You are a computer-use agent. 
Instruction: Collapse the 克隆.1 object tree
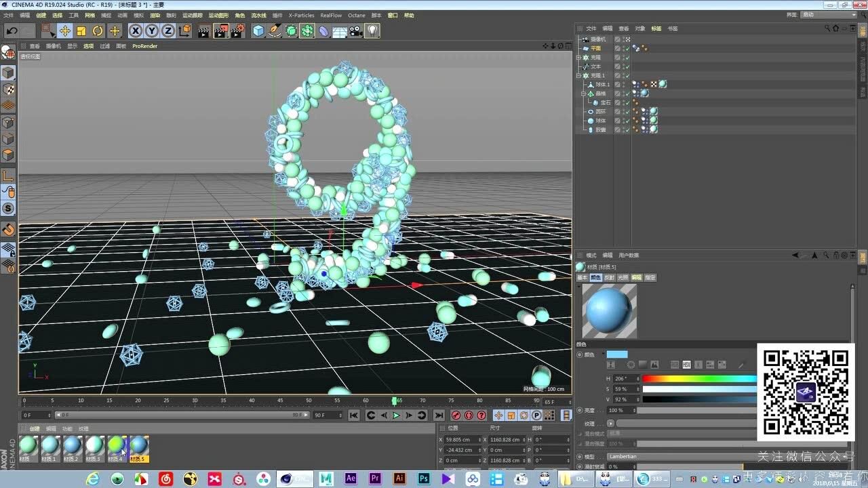pyautogui.click(x=578, y=76)
